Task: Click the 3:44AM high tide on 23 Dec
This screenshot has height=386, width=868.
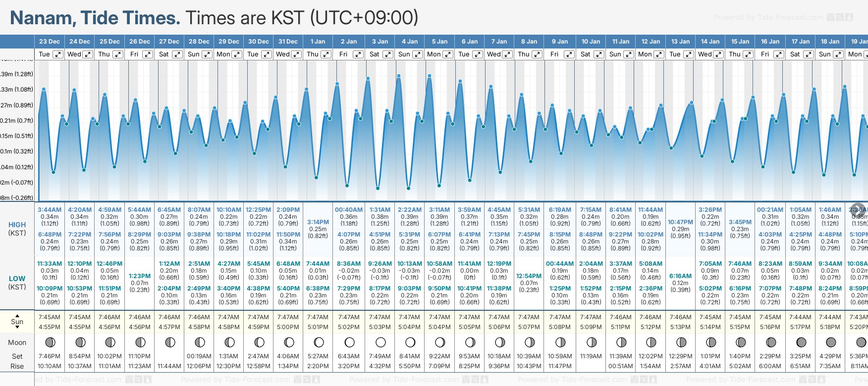Action: click(50, 210)
